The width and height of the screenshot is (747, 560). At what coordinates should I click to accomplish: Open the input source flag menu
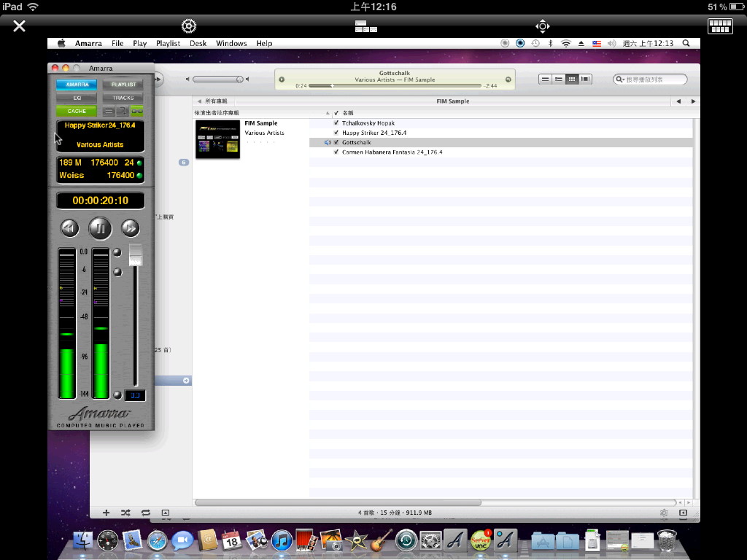click(x=597, y=43)
